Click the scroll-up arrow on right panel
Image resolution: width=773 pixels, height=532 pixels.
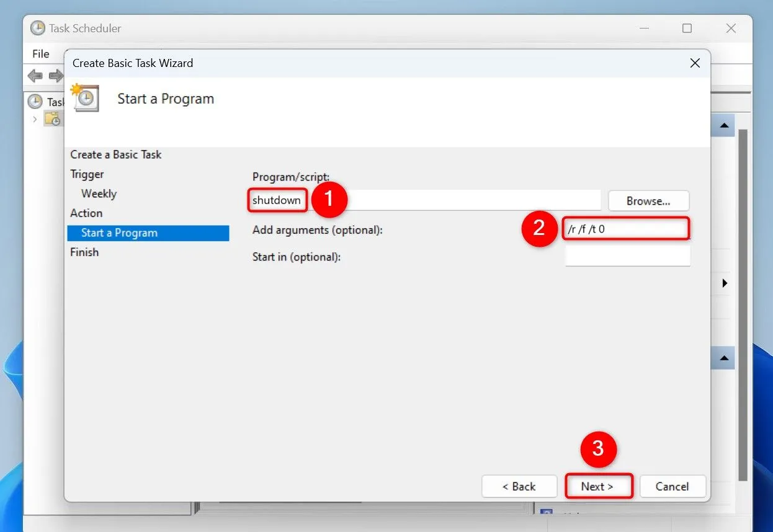tap(723, 125)
